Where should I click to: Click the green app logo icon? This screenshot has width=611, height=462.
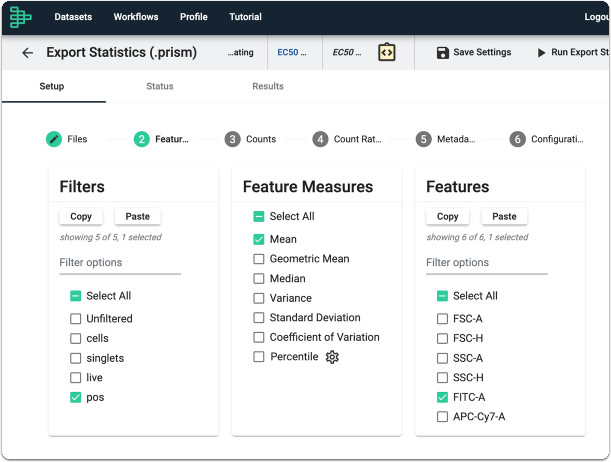click(20, 17)
